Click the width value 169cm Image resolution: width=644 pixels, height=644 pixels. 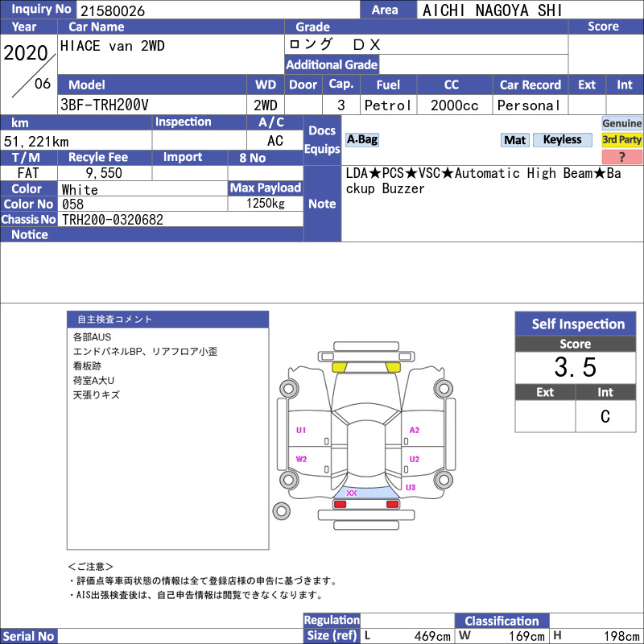pyautogui.click(x=526, y=636)
